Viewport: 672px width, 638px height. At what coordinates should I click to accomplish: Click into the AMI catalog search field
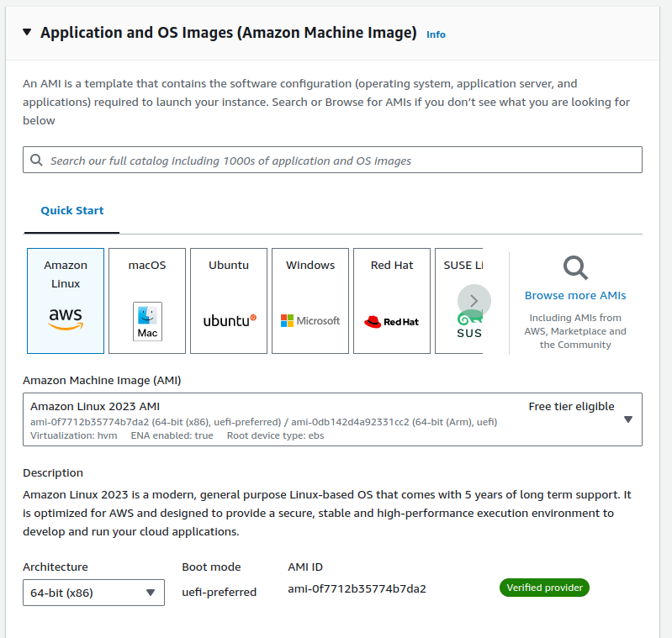click(x=336, y=160)
